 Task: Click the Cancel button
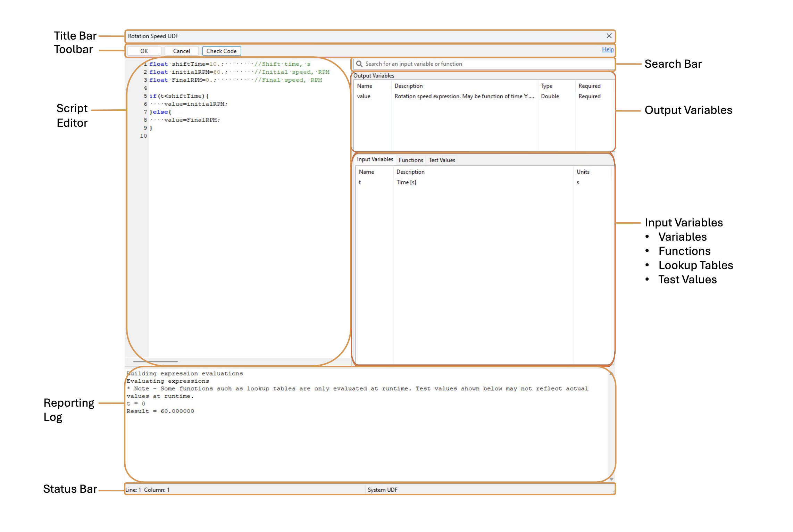coord(181,51)
